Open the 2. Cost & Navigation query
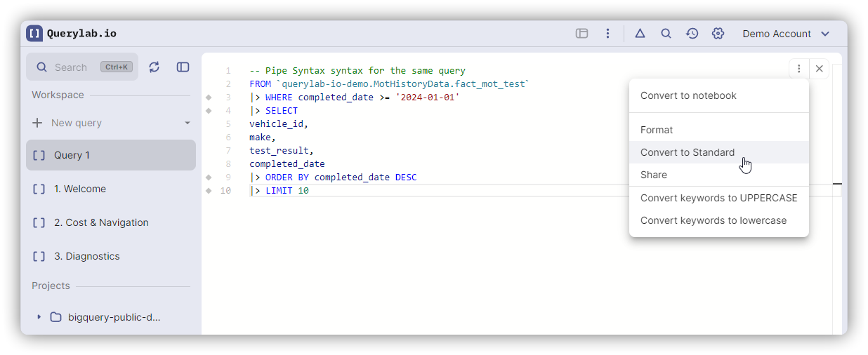This screenshot has height=355, width=868. coord(101,222)
